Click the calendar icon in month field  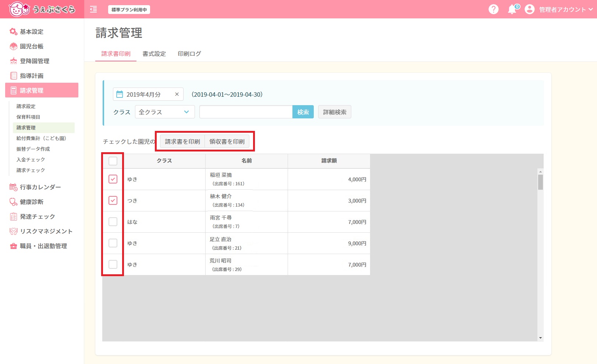coord(120,94)
